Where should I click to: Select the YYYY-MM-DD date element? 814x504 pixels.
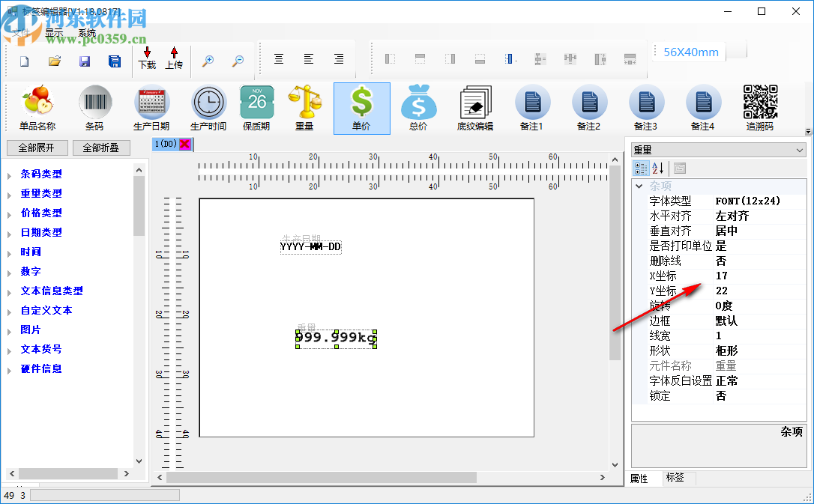point(311,247)
